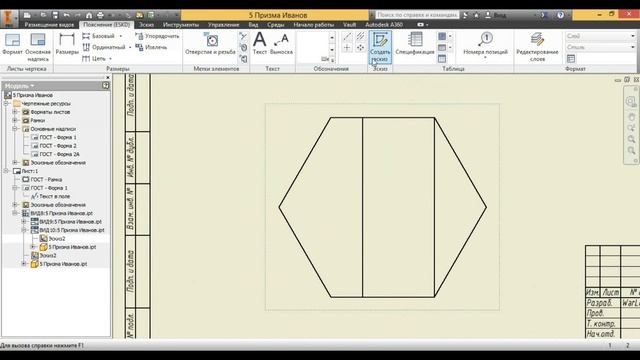This screenshot has width=640, height=360.
Task: Expand the Форматы листов node
Action: pyautogui.click(x=15, y=112)
